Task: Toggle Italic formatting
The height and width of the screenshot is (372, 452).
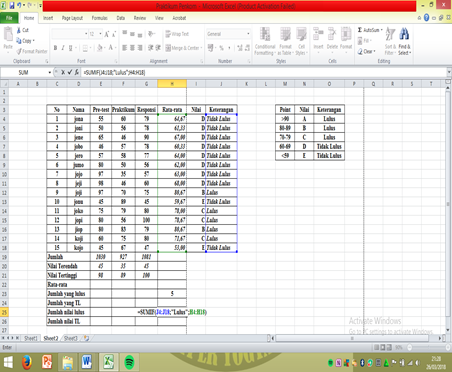Action: pyautogui.click(x=63, y=48)
